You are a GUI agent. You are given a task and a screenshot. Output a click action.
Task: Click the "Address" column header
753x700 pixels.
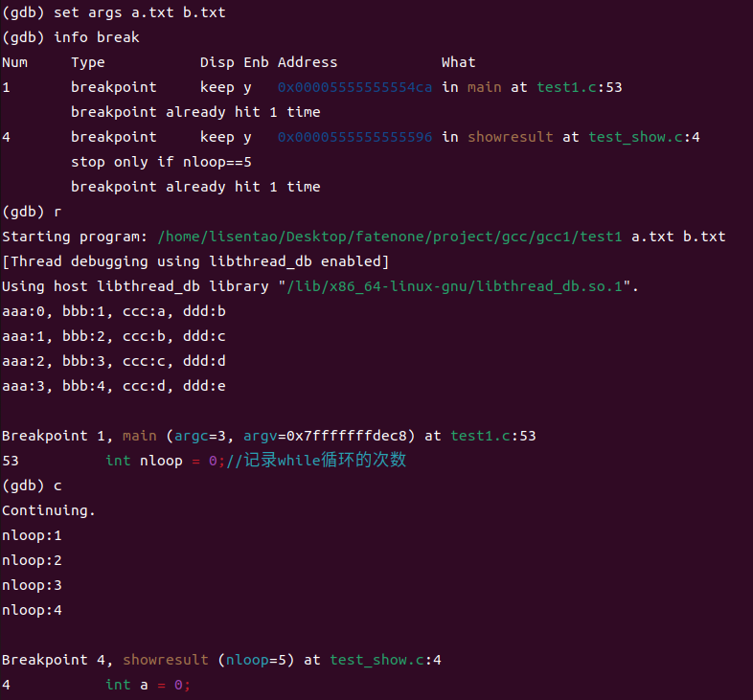click(308, 62)
